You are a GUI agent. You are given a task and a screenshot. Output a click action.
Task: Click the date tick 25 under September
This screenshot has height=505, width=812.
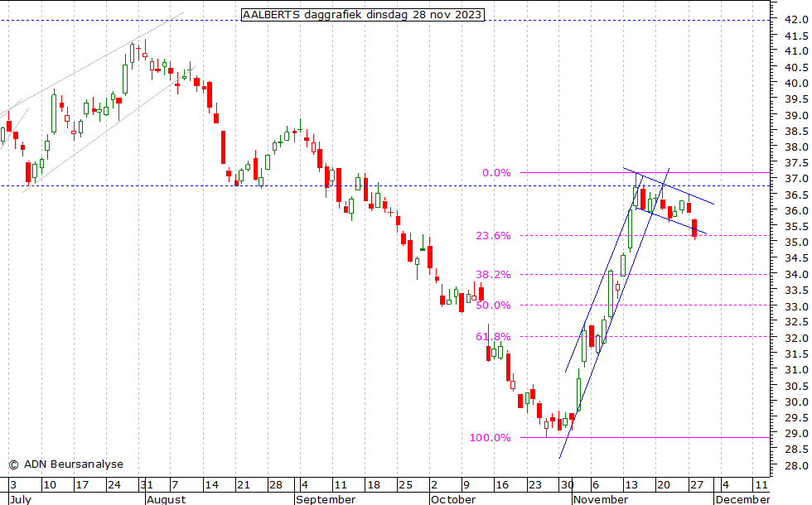coord(405,485)
